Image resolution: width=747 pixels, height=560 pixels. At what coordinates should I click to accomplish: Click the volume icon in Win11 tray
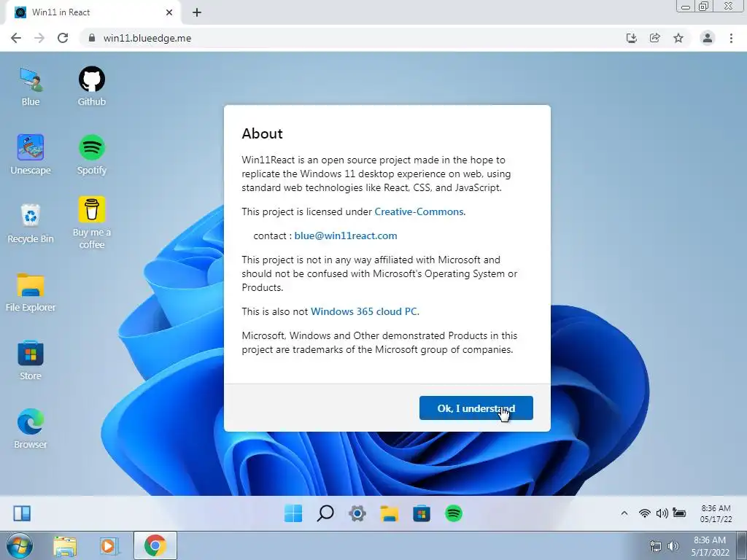pyautogui.click(x=662, y=513)
